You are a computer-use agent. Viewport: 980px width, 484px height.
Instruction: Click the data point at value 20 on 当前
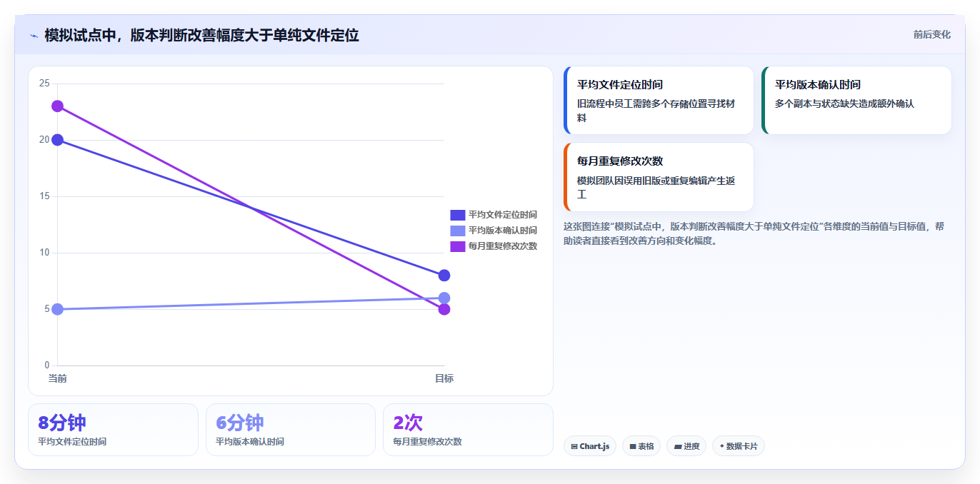[57, 140]
